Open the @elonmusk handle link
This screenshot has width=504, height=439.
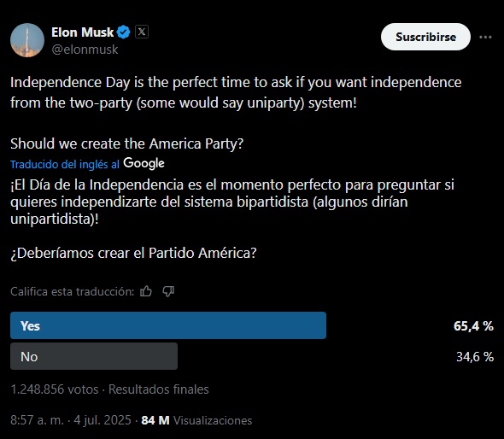point(85,50)
